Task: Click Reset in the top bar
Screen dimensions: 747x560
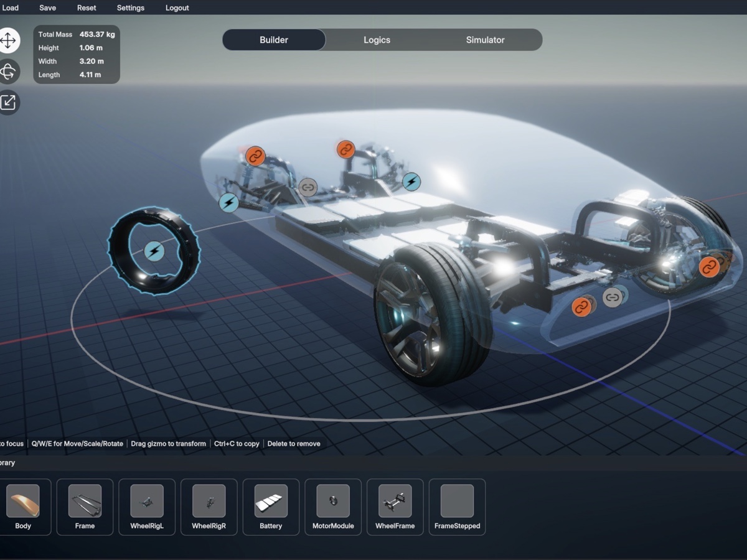Action: pos(87,8)
